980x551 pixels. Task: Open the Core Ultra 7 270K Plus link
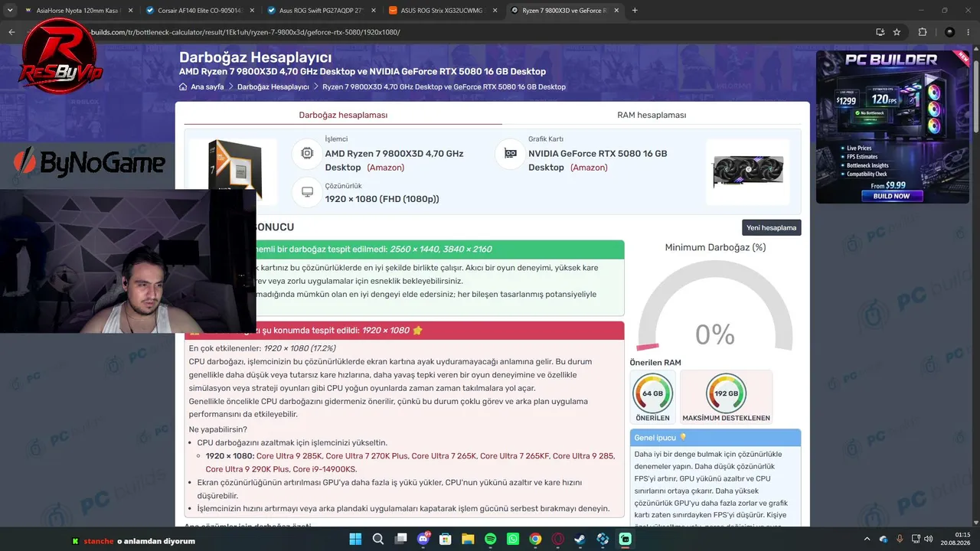(367, 456)
